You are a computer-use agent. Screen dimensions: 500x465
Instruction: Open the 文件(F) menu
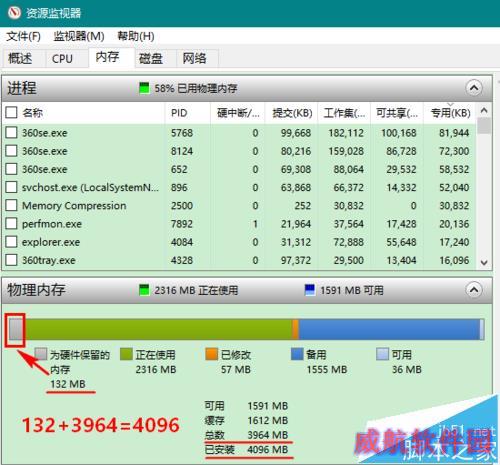click(x=23, y=36)
